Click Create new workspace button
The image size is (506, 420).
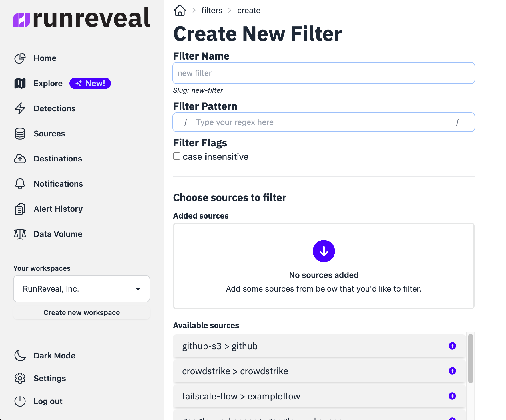[82, 313]
